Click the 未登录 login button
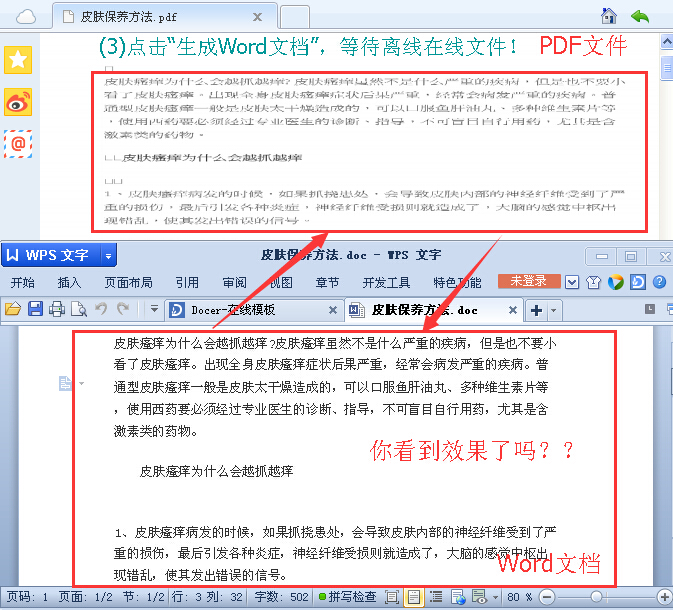This screenshot has height=610, width=673. tap(529, 281)
